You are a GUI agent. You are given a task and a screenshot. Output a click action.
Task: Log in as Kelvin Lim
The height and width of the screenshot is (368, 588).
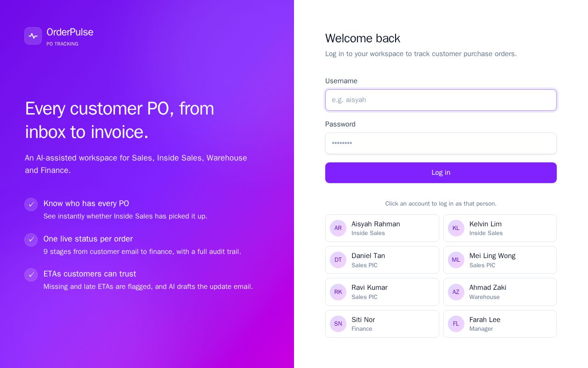click(x=500, y=228)
